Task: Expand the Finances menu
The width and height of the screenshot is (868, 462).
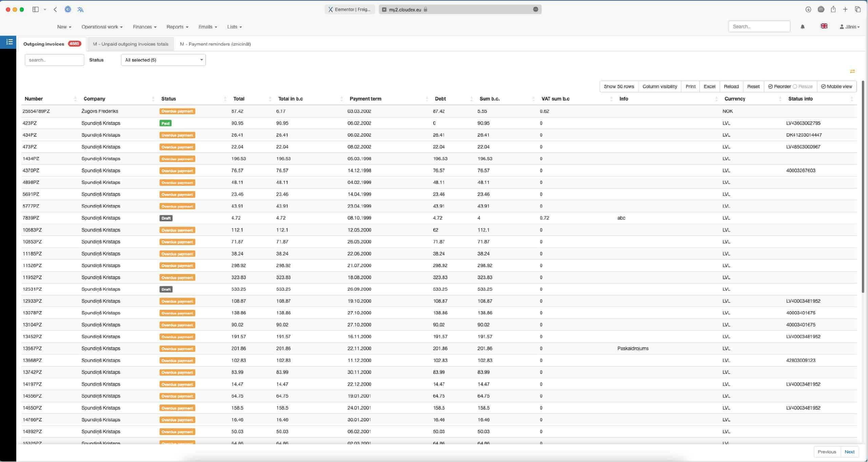Action: [144, 27]
